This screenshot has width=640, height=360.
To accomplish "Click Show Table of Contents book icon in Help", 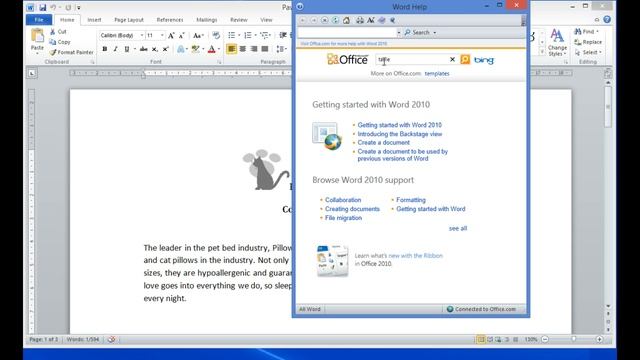I will (x=382, y=20).
